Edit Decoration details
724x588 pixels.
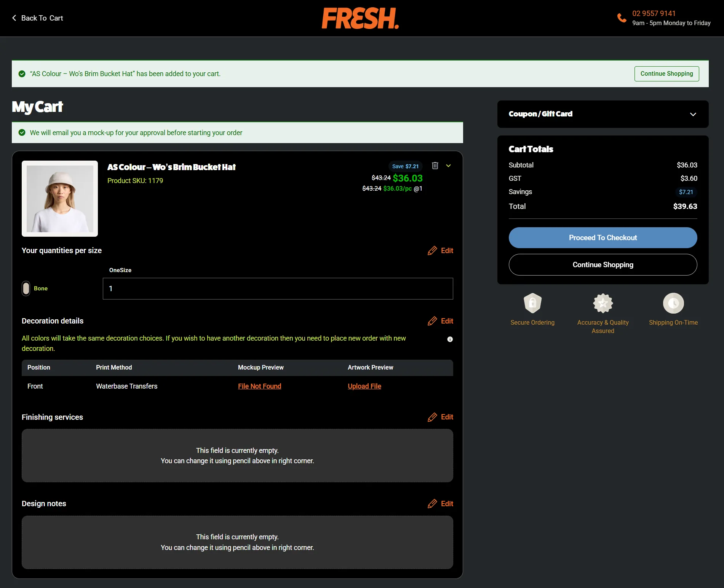pos(440,321)
